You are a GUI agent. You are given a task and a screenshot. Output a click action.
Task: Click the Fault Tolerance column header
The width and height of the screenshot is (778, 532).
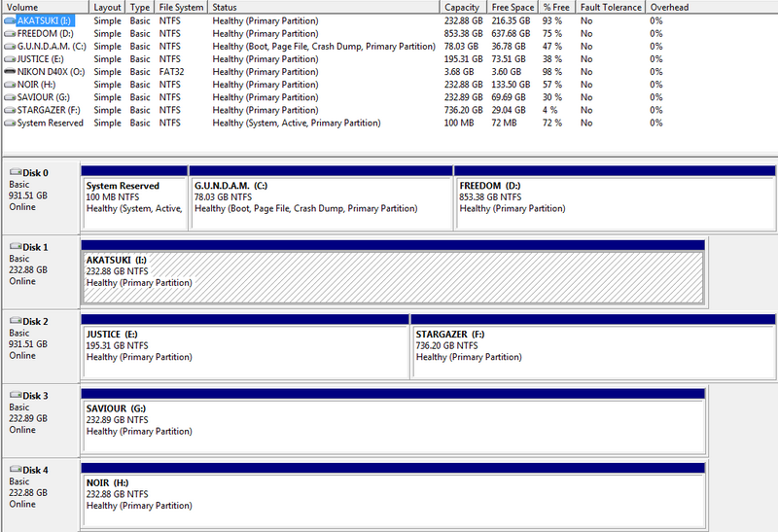click(611, 7)
